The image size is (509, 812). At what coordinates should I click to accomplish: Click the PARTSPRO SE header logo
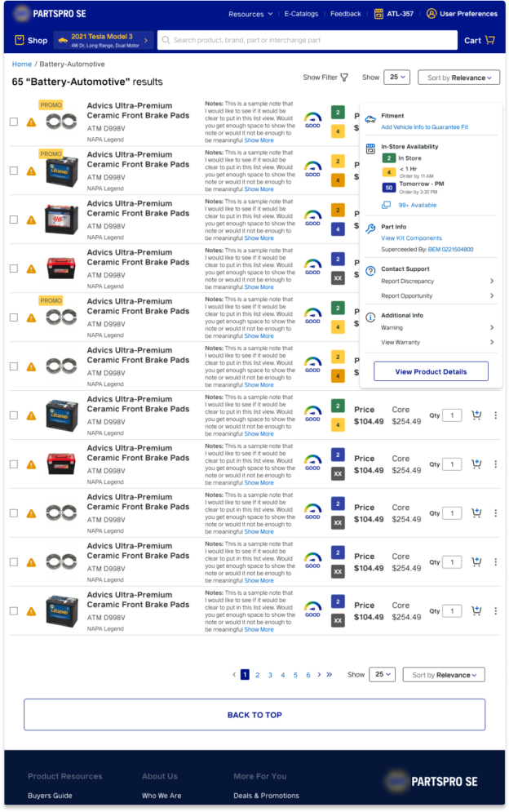tap(50, 13)
